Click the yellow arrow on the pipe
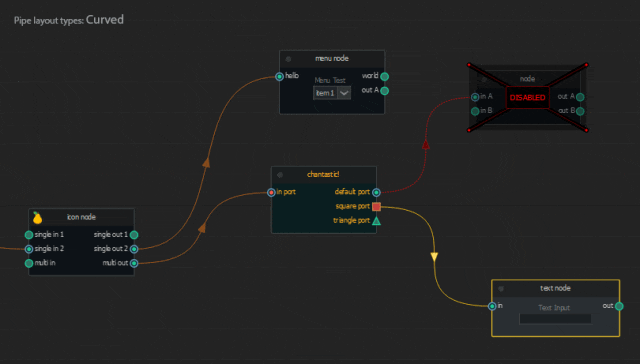 click(x=434, y=257)
